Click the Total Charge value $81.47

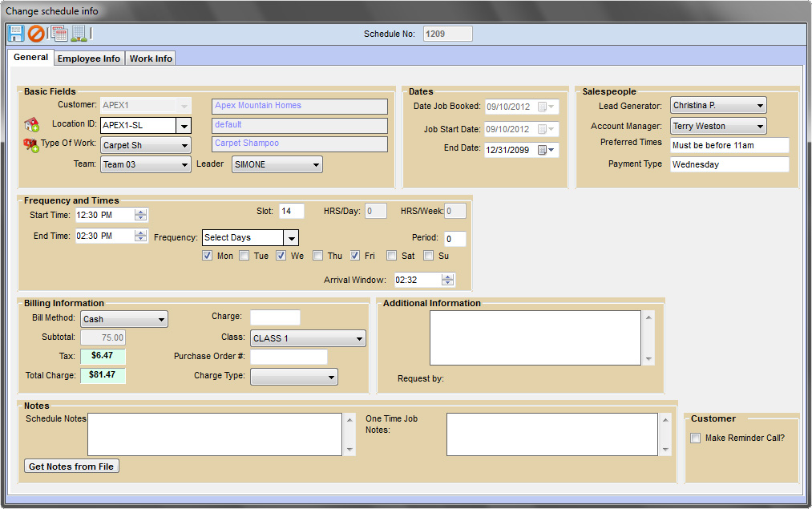click(103, 375)
